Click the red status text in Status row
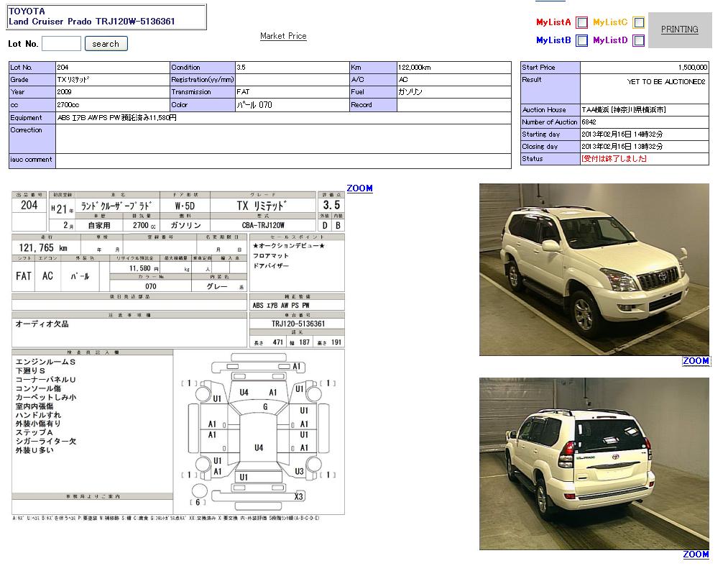728x566 pixels. (614, 159)
